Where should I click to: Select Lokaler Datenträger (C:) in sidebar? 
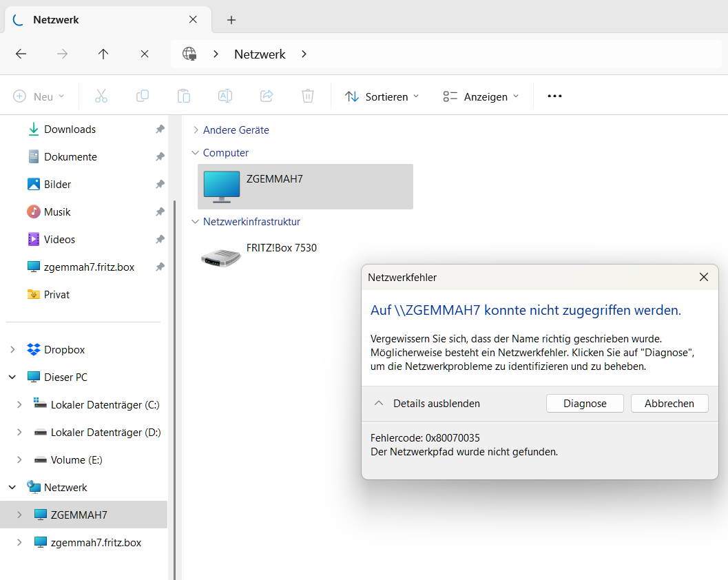pyautogui.click(x=105, y=405)
